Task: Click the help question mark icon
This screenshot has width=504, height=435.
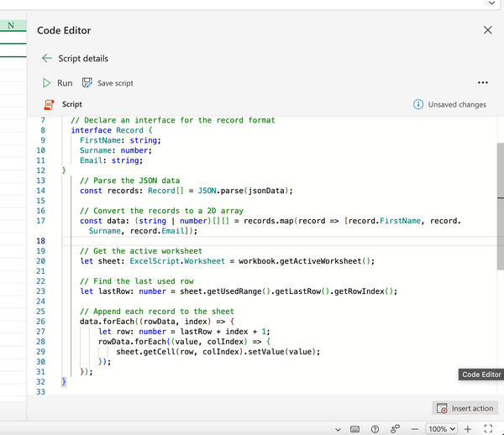Action: (375, 428)
